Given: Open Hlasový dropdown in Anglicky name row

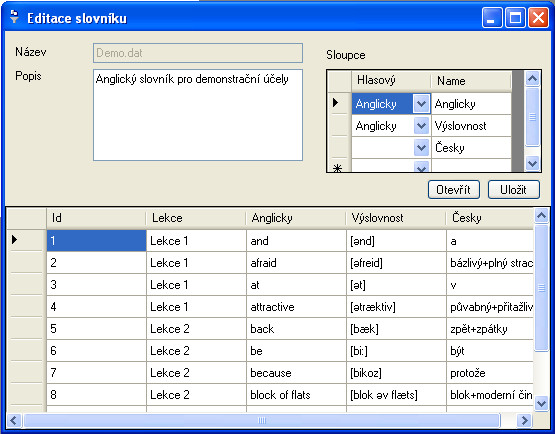Looking at the screenshot, I should (421, 104).
